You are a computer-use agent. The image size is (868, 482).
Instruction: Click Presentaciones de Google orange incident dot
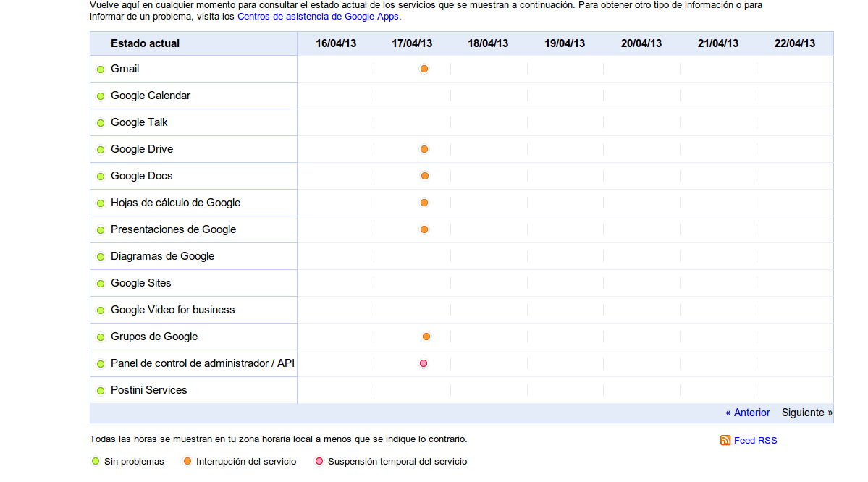pyautogui.click(x=424, y=229)
